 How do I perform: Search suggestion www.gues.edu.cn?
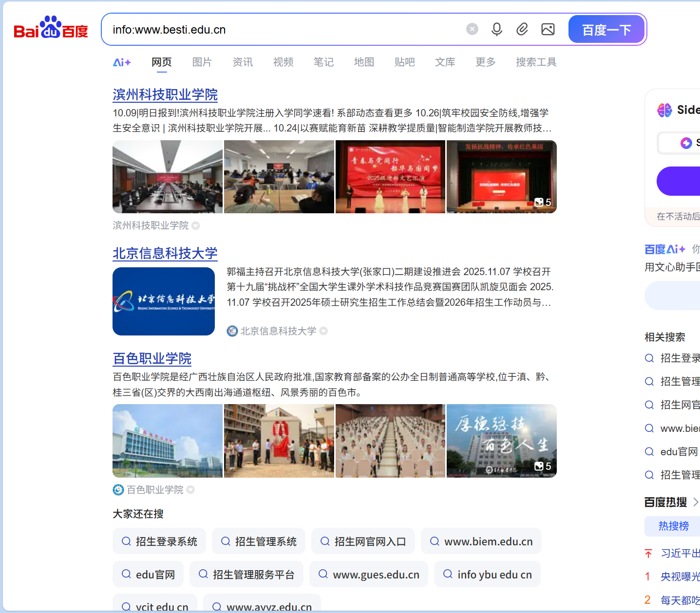click(369, 575)
